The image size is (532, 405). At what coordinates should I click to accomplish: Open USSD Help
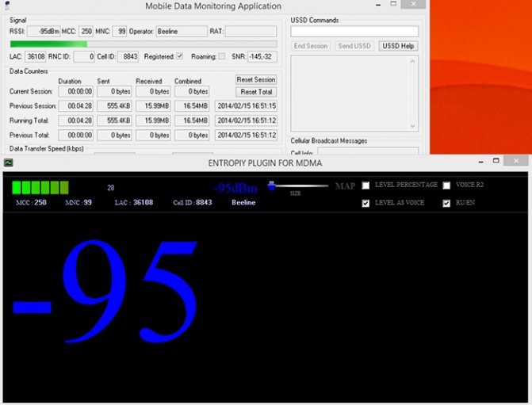[398, 46]
